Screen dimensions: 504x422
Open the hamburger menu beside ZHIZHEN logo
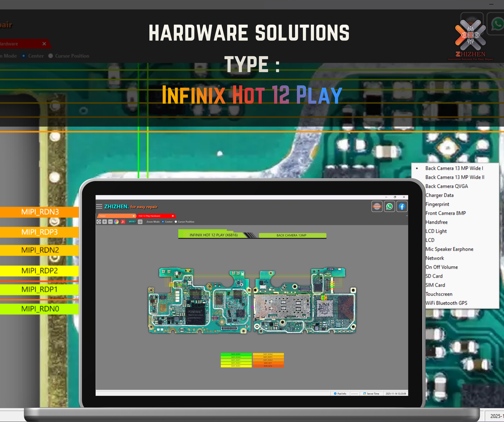tap(99, 206)
